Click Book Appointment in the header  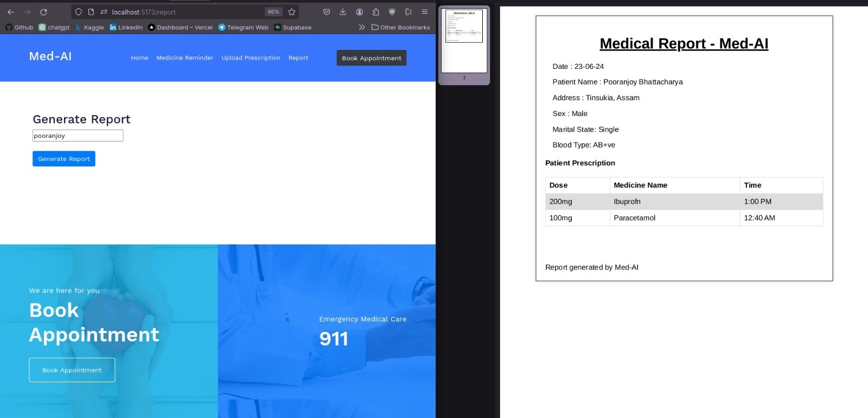[x=372, y=58]
